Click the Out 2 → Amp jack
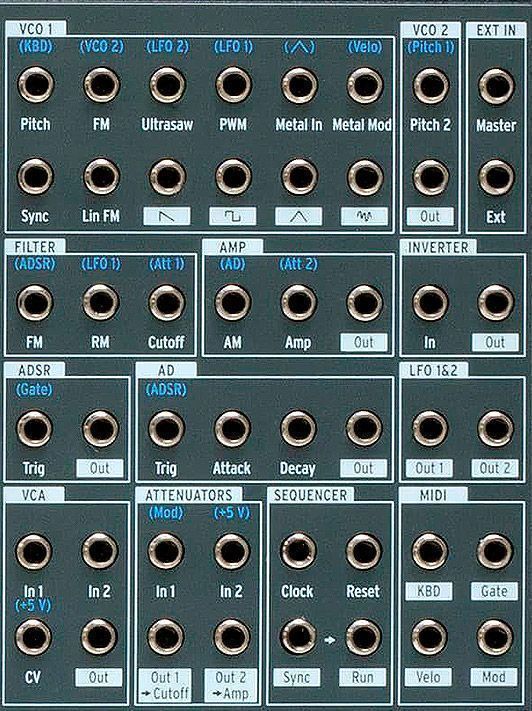The height and width of the screenshot is (711, 532). point(232,637)
